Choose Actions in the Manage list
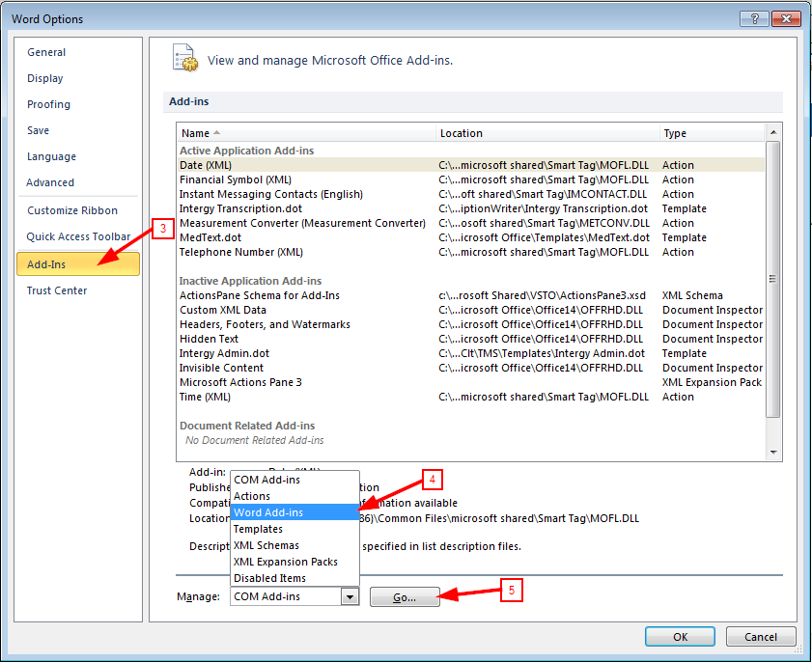The image size is (812, 662). pyautogui.click(x=294, y=496)
